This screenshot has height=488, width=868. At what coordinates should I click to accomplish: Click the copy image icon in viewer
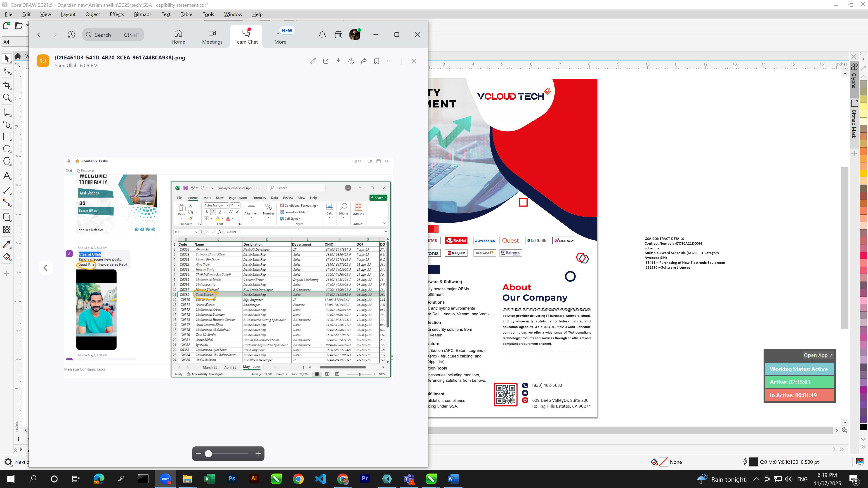[x=351, y=61]
